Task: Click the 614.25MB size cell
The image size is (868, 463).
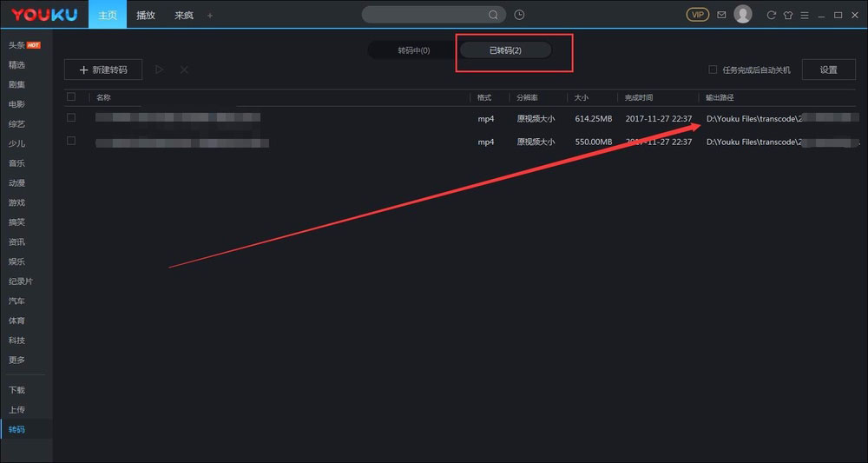Action: pyautogui.click(x=594, y=118)
